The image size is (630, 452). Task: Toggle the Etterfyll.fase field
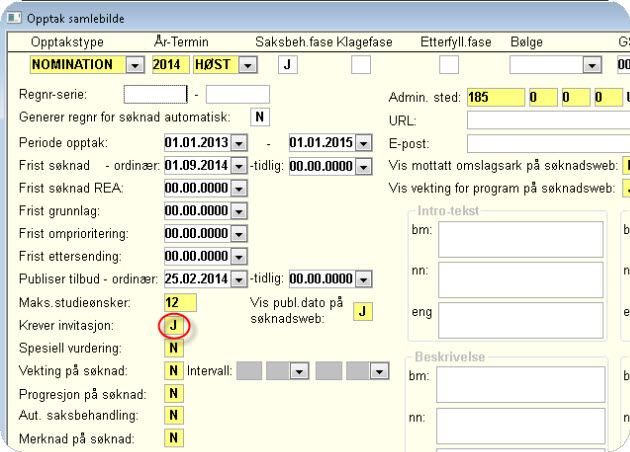pos(449,65)
